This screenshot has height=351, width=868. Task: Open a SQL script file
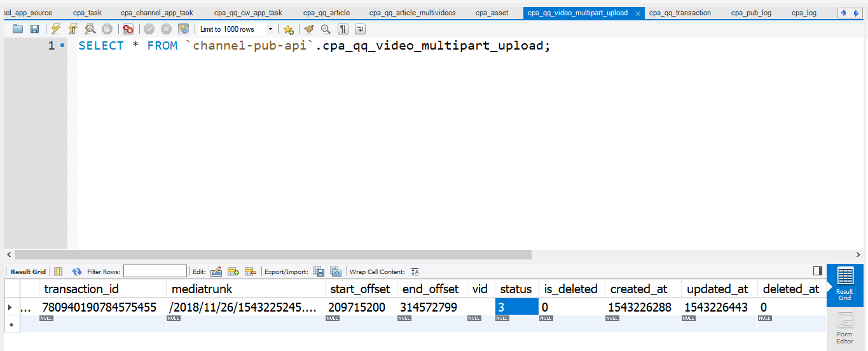click(18, 29)
